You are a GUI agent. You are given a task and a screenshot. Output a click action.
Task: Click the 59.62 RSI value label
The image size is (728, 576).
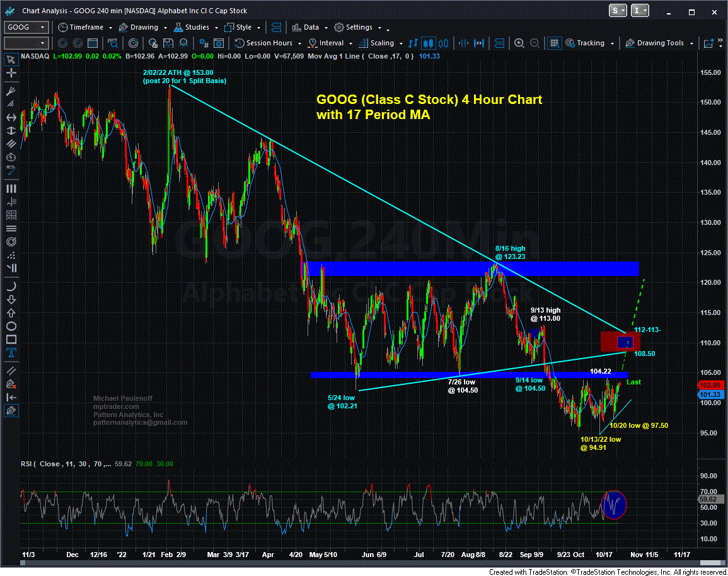[x=710, y=499]
